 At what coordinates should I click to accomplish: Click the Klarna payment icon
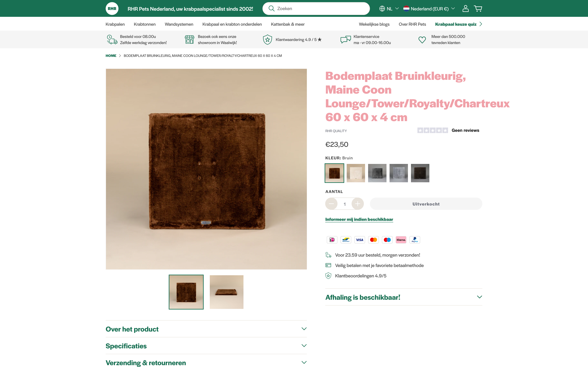click(401, 240)
